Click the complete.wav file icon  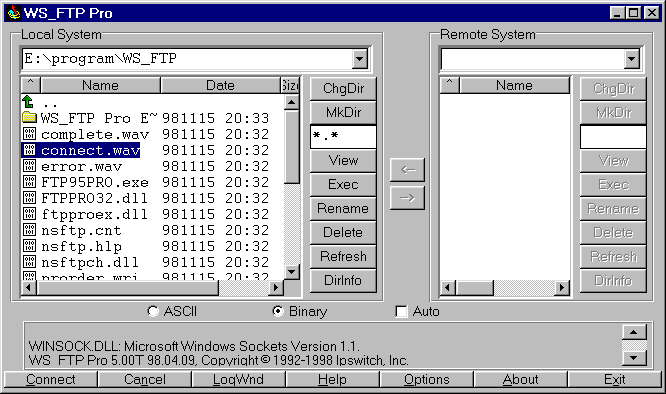point(29,134)
